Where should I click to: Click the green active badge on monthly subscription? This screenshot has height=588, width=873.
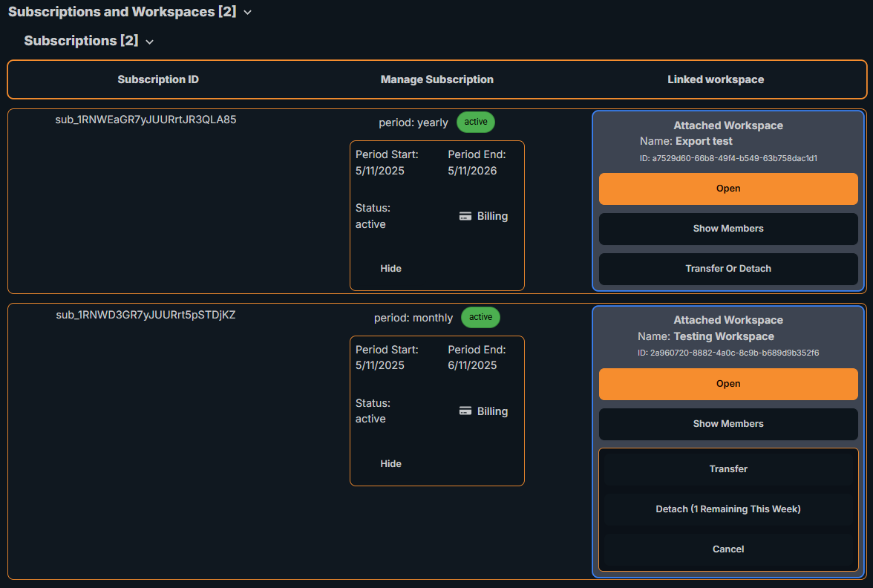[480, 317]
